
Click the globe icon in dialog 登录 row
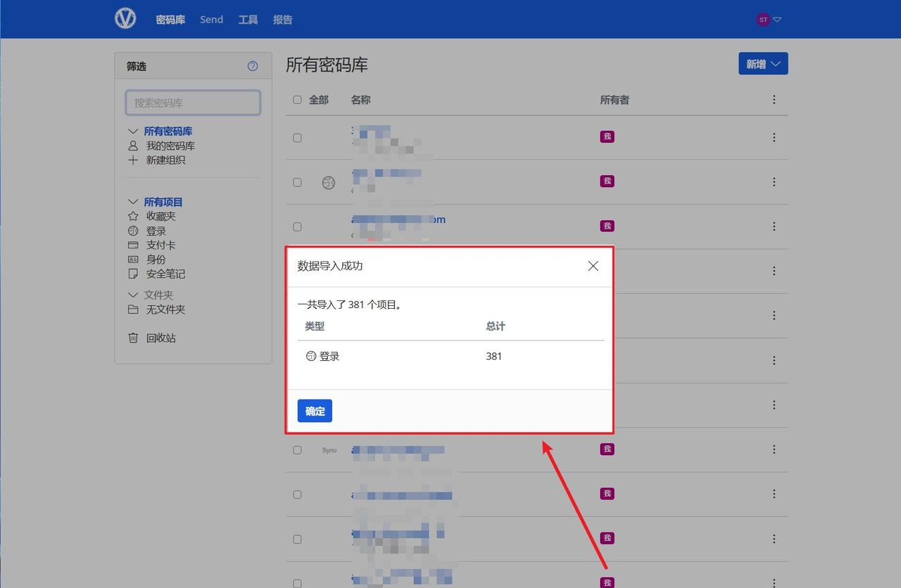click(x=311, y=357)
